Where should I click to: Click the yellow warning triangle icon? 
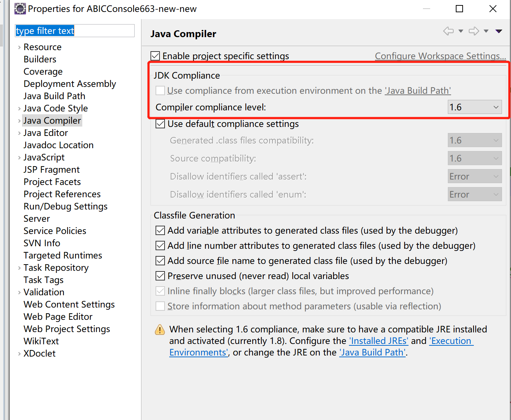coord(159,330)
